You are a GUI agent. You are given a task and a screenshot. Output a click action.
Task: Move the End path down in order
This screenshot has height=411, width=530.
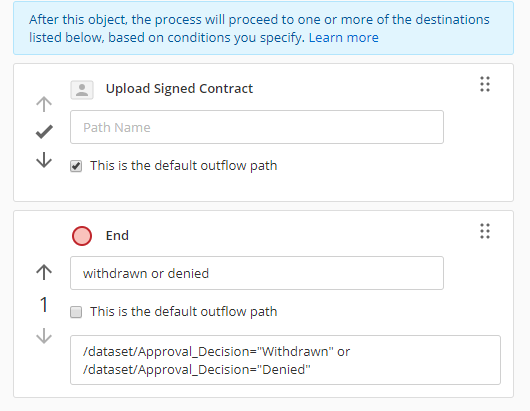(x=44, y=336)
